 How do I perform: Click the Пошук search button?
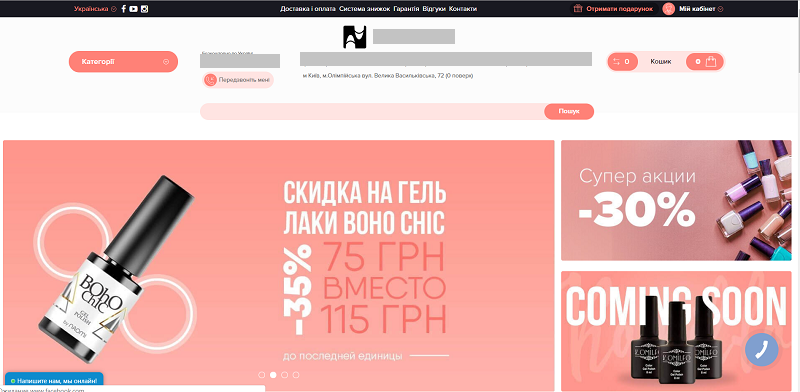click(x=569, y=111)
